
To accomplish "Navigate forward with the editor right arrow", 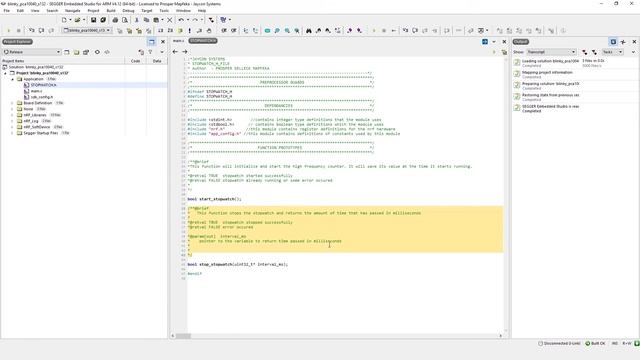I will point(184,52).
